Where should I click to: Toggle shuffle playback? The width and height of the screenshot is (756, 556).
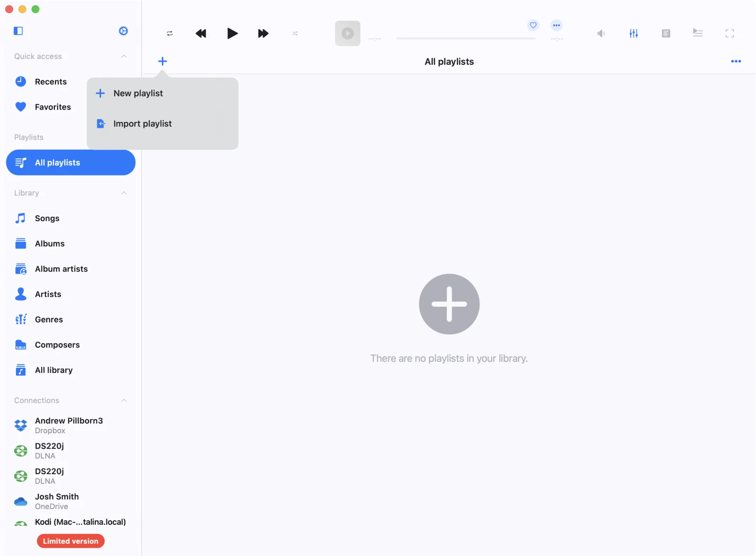pyautogui.click(x=295, y=34)
